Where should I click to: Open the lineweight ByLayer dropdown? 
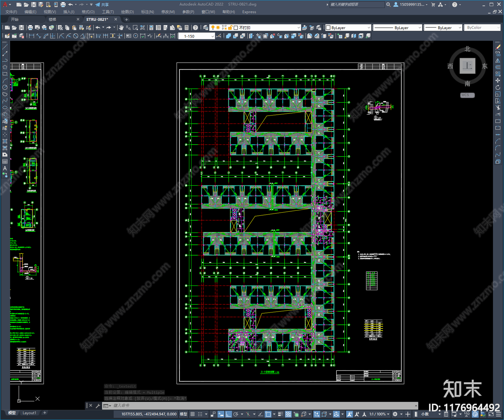coord(443,28)
